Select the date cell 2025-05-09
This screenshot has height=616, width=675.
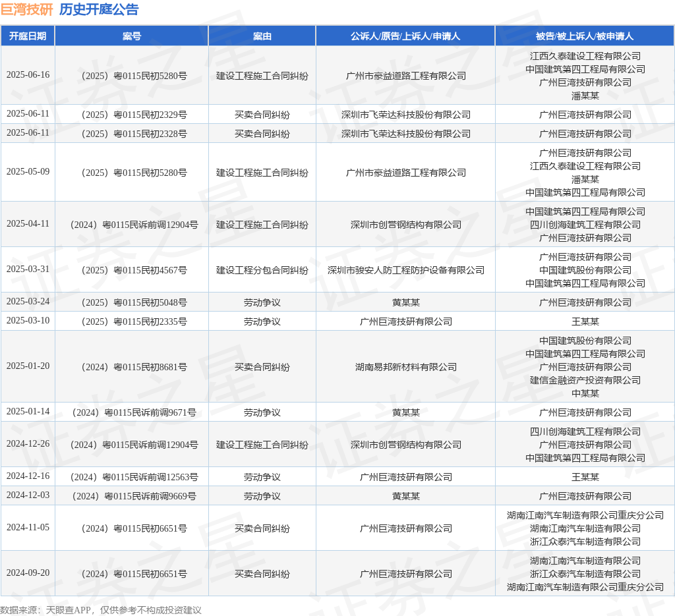(28, 172)
